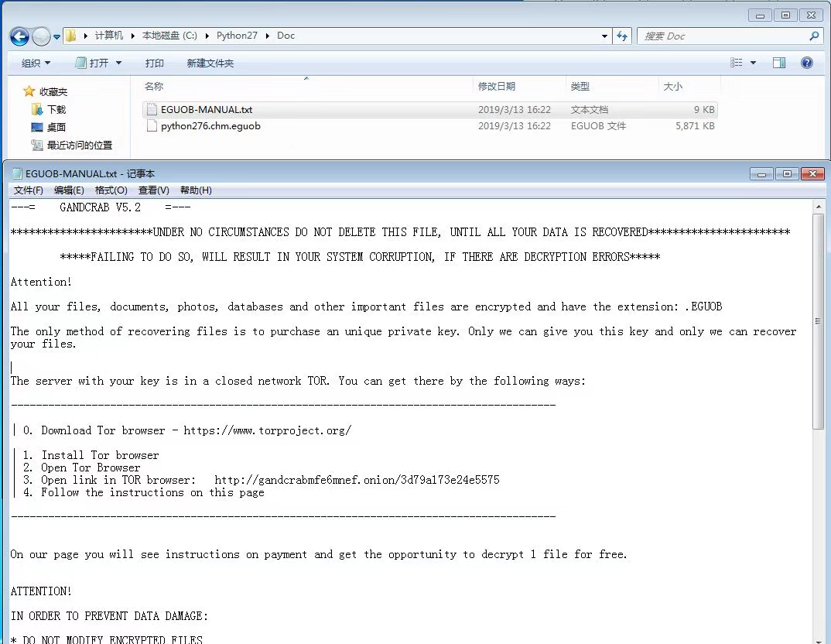Viewport: 831px width, 644px height.
Task: Minimize the Explorer window
Action: [x=760, y=15]
